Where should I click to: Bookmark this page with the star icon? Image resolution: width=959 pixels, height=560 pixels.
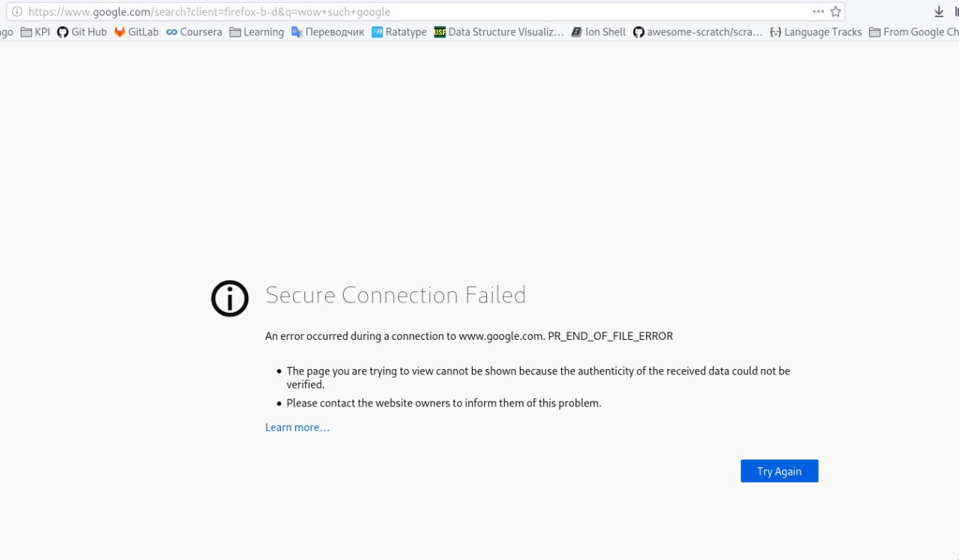[835, 12]
